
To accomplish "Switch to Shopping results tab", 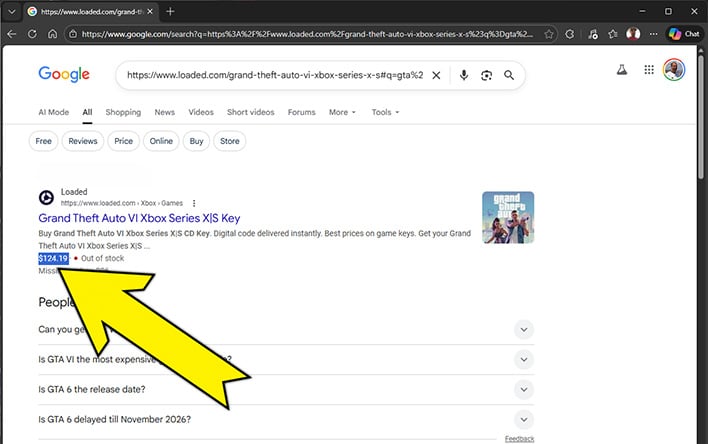I will (123, 112).
